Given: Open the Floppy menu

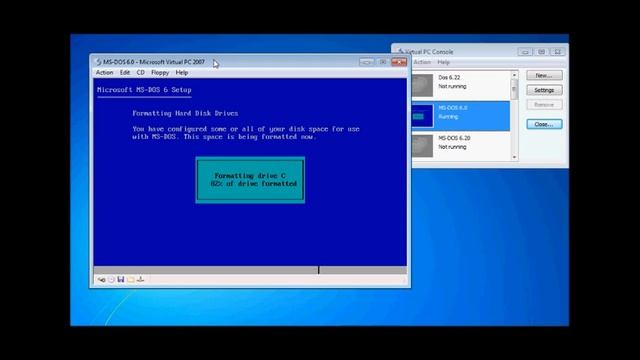Looking at the screenshot, I should [160, 73].
